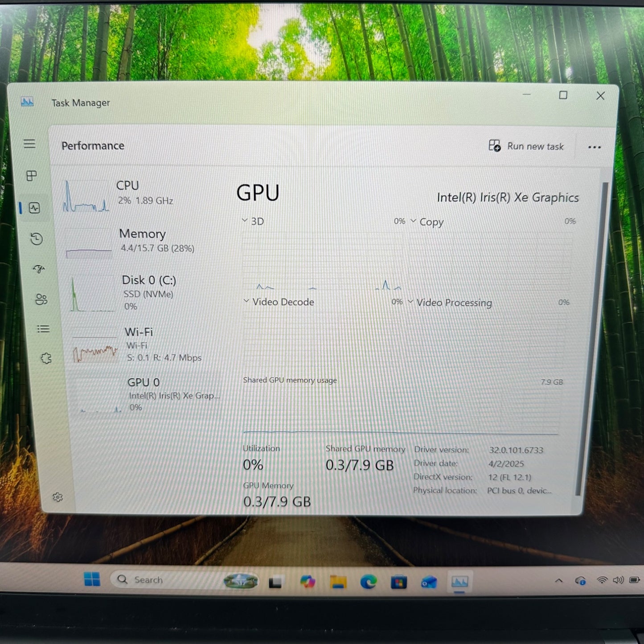Click the Driver version value 32.0.101.6733
The width and height of the screenshot is (644, 644).
516,450
